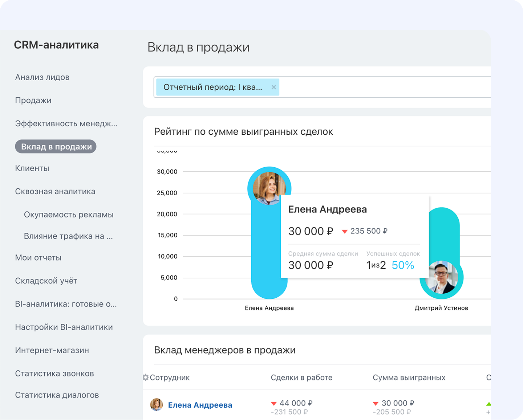Open table settings via the gear icon
Screen dimensions: 523x420
click(x=145, y=378)
